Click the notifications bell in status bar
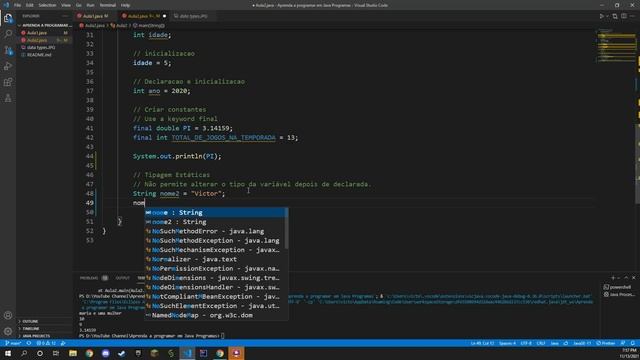Viewport: 640px width, 360px height. coord(633,343)
